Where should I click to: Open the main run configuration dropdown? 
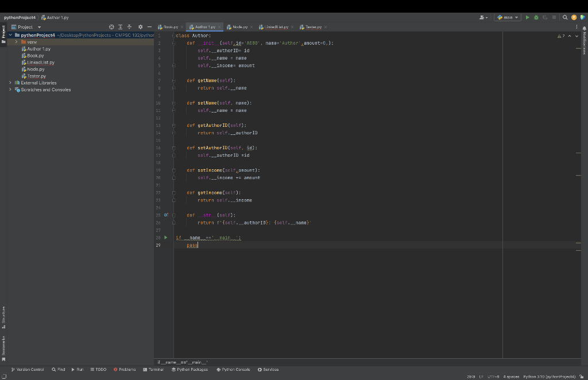[x=508, y=17]
